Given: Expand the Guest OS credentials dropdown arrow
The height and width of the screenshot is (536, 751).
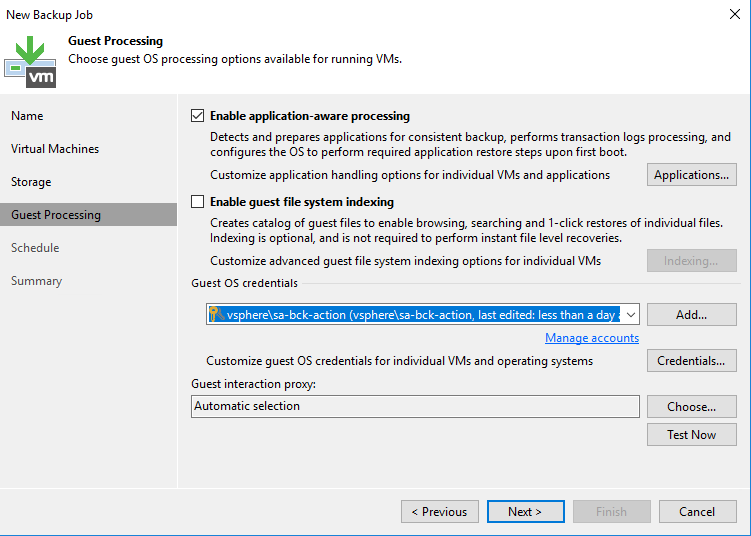Looking at the screenshot, I should coord(631,315).
